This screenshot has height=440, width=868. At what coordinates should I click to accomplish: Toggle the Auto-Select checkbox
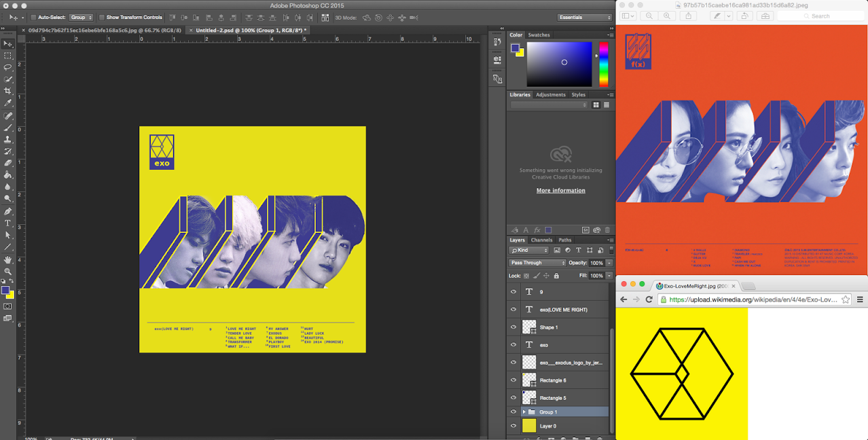34,17
